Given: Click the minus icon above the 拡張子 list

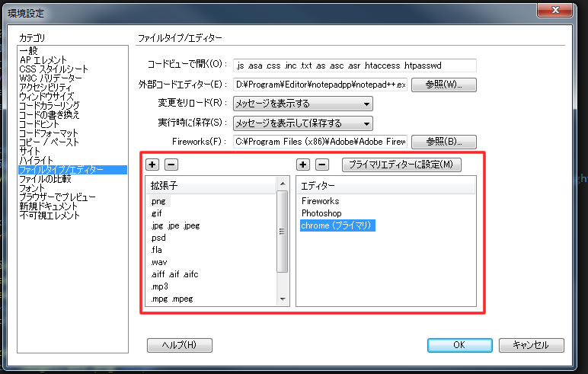Looking at the screenshot, I should click(171, 164).
